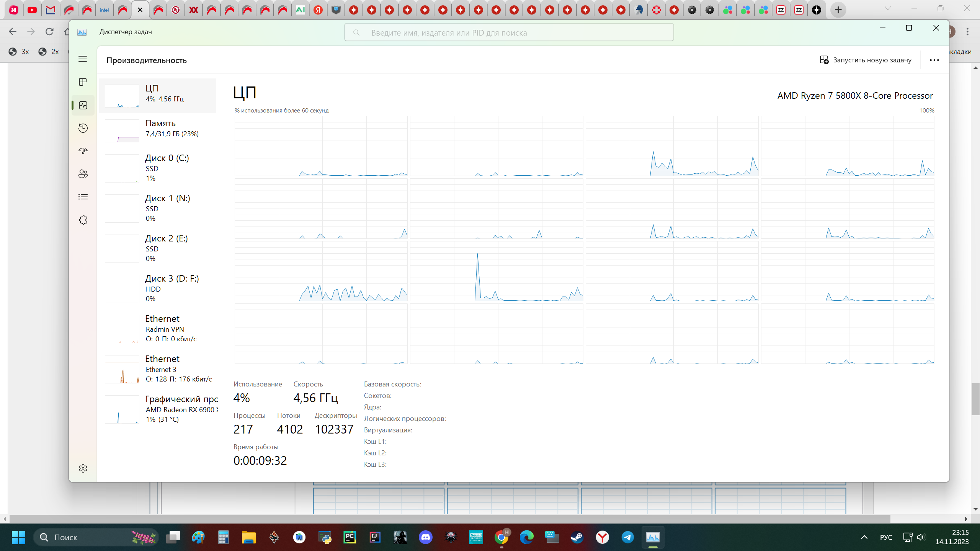
Task: Expand system tray hidden icons chevron
Action: 864,537
